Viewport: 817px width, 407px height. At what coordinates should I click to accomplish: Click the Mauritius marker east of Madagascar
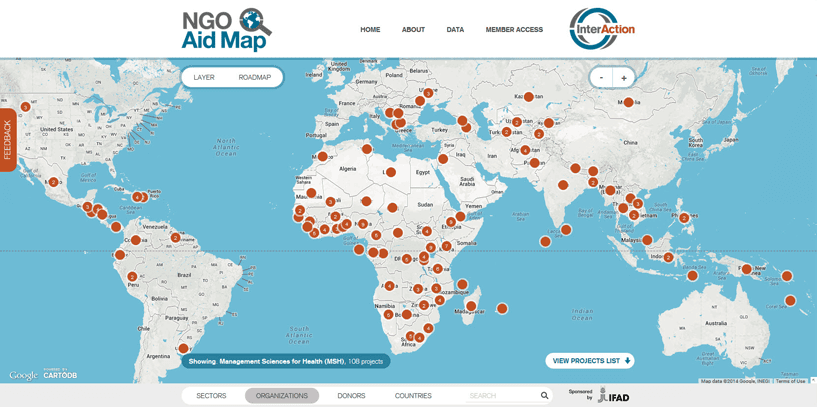coord(502,309)
